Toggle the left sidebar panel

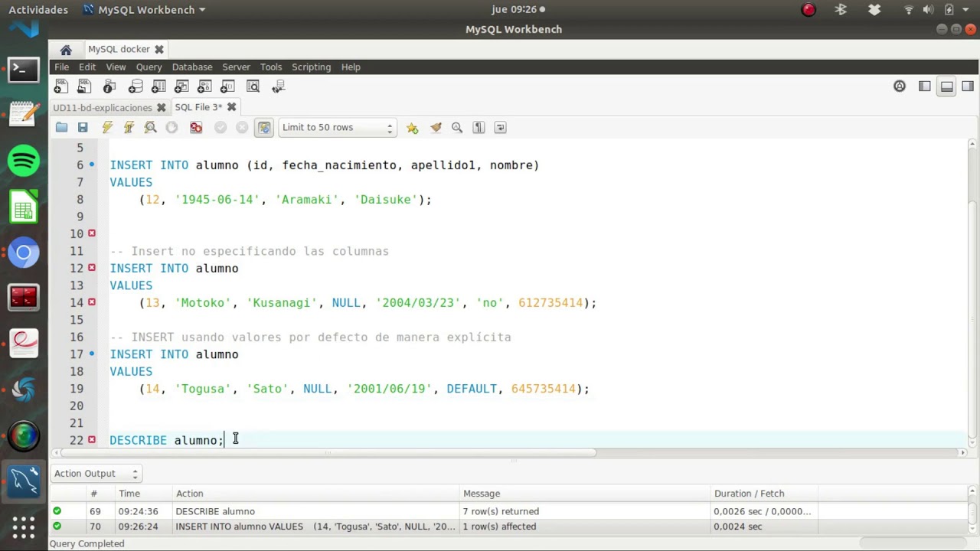point(925,86)
